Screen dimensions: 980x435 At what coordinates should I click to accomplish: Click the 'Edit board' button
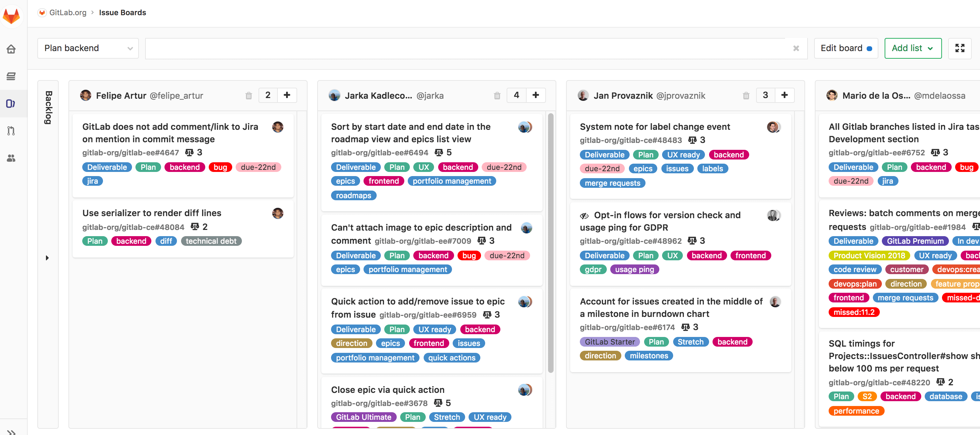click(846, 48)
